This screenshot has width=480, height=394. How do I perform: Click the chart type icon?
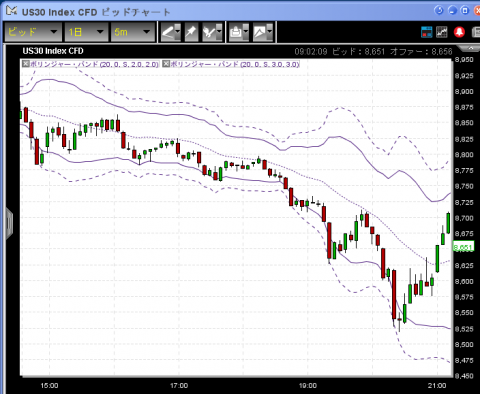click(x=260, y=32)
